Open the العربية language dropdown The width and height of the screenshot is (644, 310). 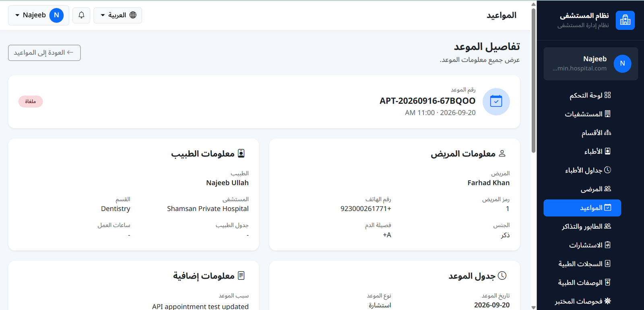pos(118,15)
